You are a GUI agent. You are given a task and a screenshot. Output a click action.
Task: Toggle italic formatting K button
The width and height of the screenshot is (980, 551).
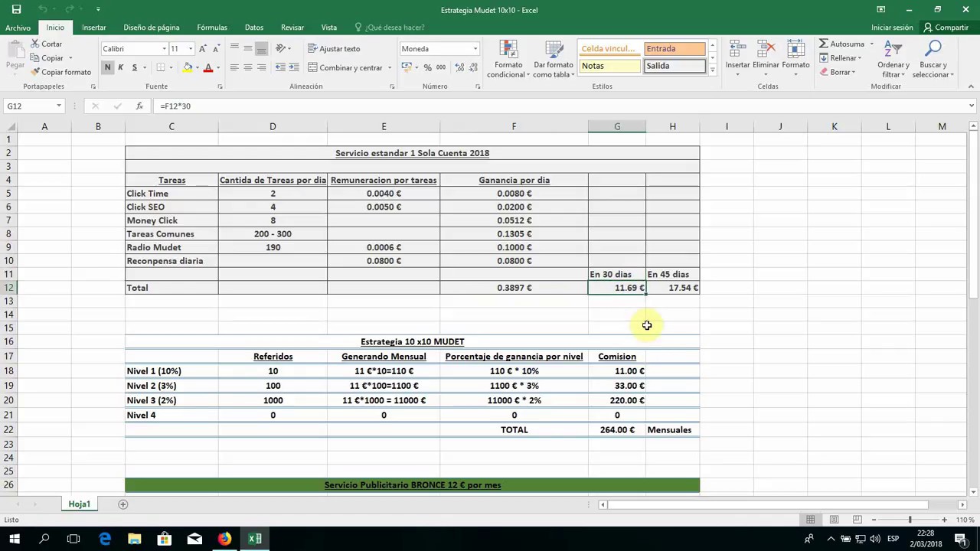[x=121, y=67]
